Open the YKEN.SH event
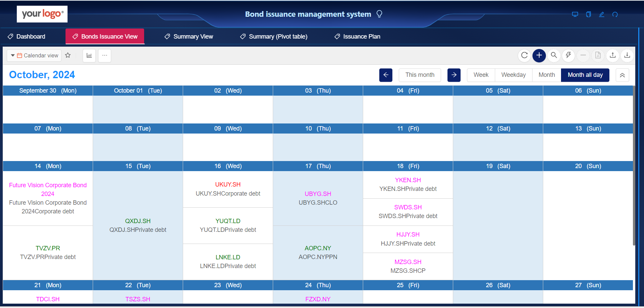Image resolution: width=644 pixels, height=308 pixels. (x=408, y=185)
